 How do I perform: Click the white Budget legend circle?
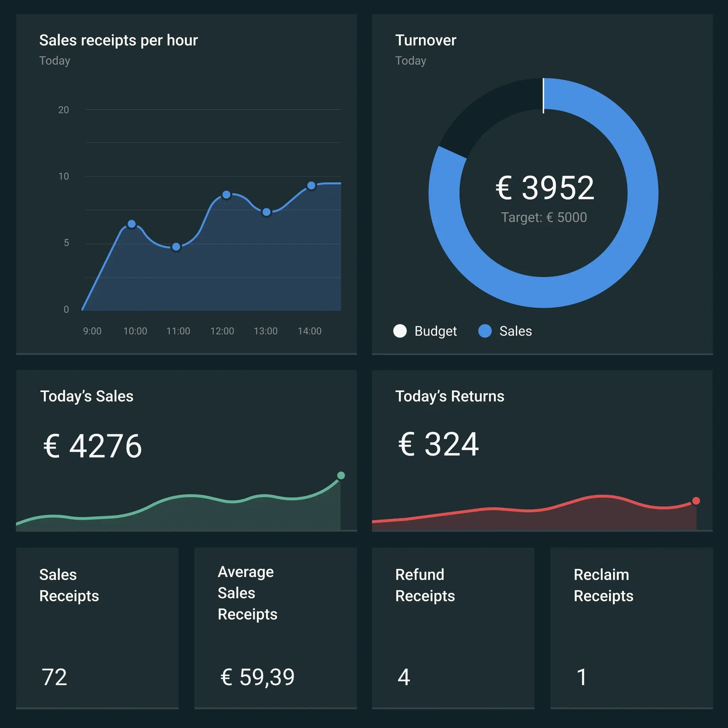(x=400, y=331)
